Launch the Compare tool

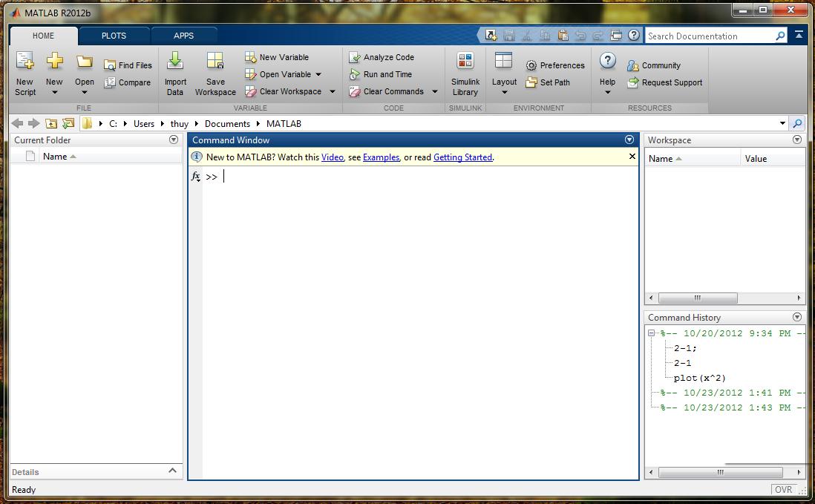pyautogui.click(x=128, y=82)
